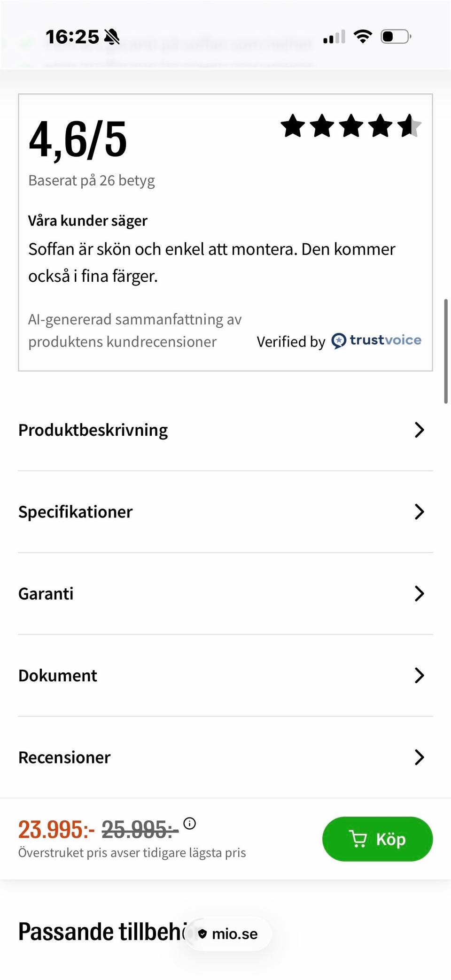Open the Dokument section label
Image resolution: width=451 pixels, height=980 pixels.
[x=58, y=675]
